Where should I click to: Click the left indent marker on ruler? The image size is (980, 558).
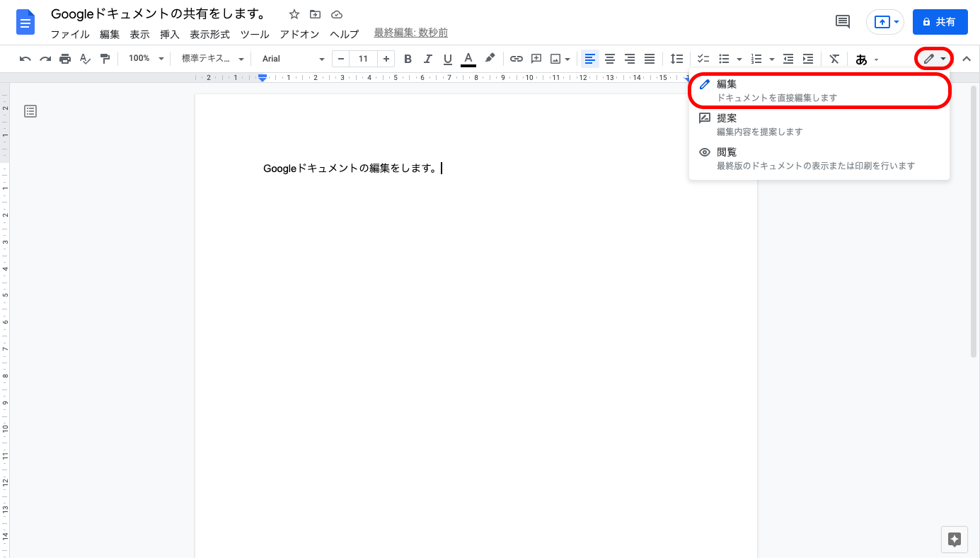coord(263,79)
